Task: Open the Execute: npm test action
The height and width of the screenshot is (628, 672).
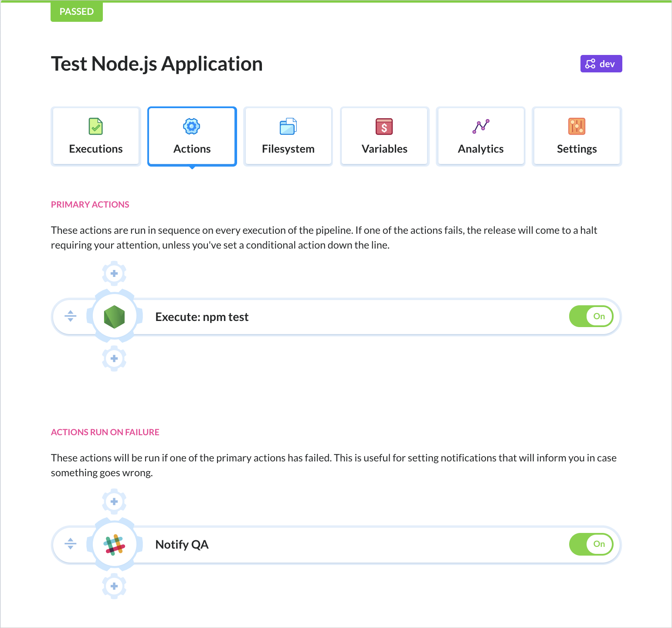Action: click(202, 317)
